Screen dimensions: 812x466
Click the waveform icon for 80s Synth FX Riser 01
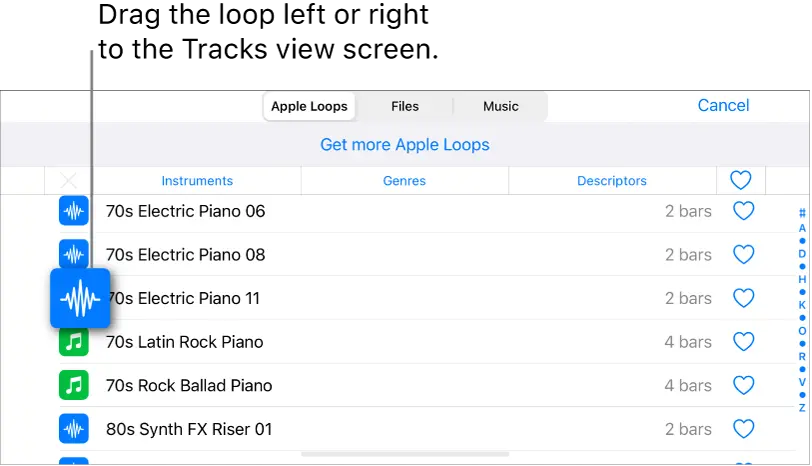click(74, 429)
